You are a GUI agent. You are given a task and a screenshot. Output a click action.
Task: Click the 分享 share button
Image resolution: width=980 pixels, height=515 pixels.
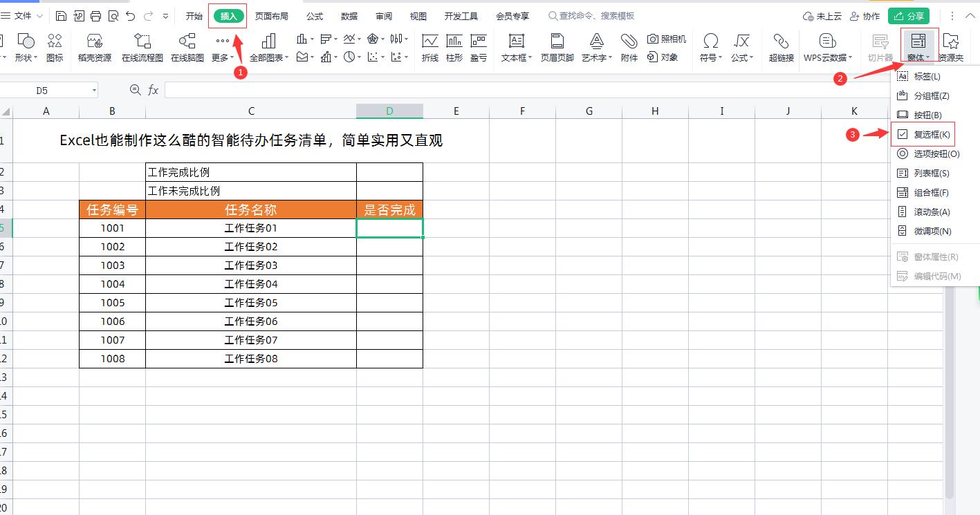click(908, 15)
